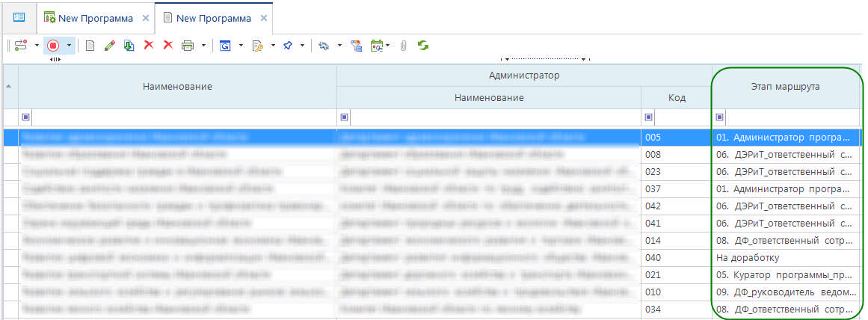
Task: Select the row with status На доработку
Action: 785,258
